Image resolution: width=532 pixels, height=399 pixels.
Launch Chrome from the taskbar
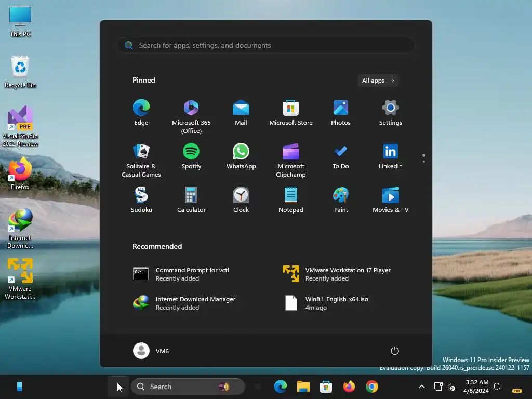pyautogui.click(x=372, y=387)
